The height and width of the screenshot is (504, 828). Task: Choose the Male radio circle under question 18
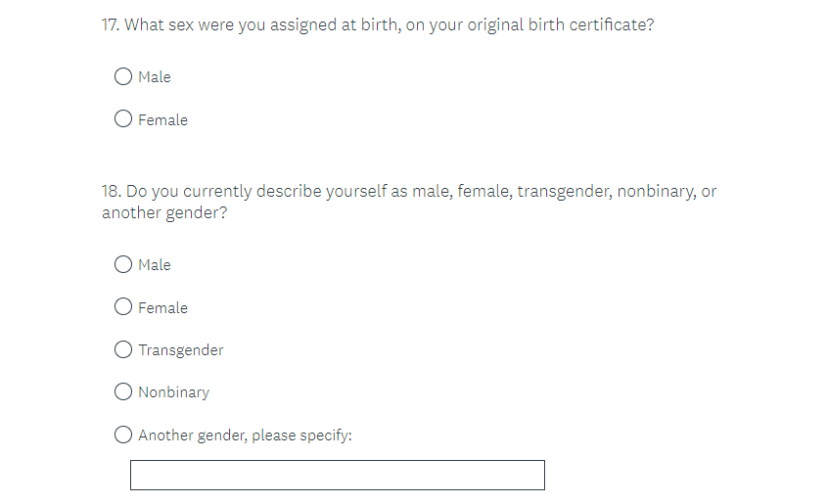tap(123, 264)
